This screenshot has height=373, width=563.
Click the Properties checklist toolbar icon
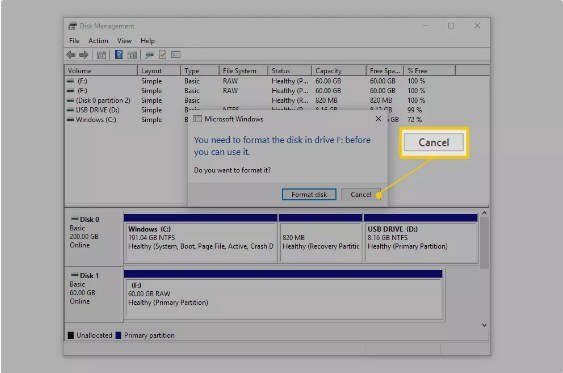point(162,55)
